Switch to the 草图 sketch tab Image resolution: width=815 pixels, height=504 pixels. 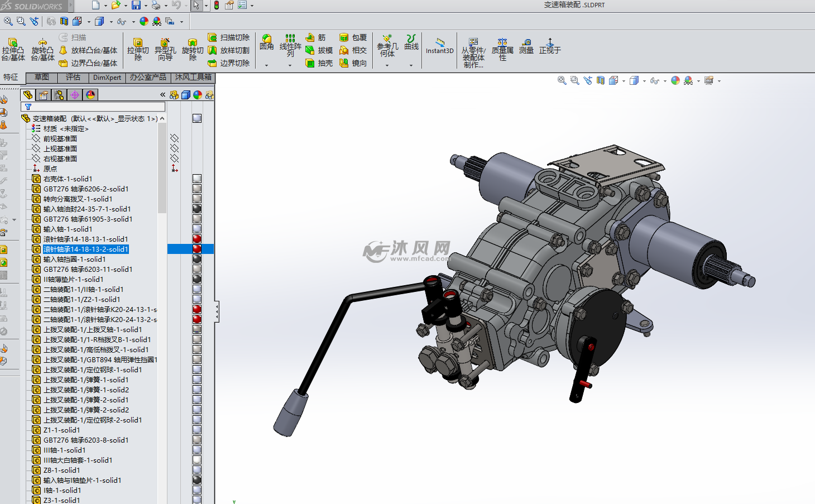coord(42,78)
